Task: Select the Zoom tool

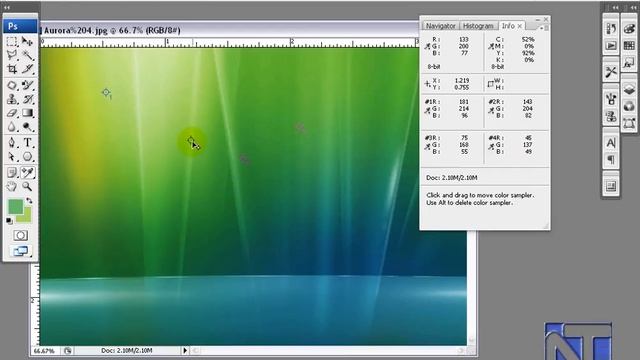Action: coord(27,187)
